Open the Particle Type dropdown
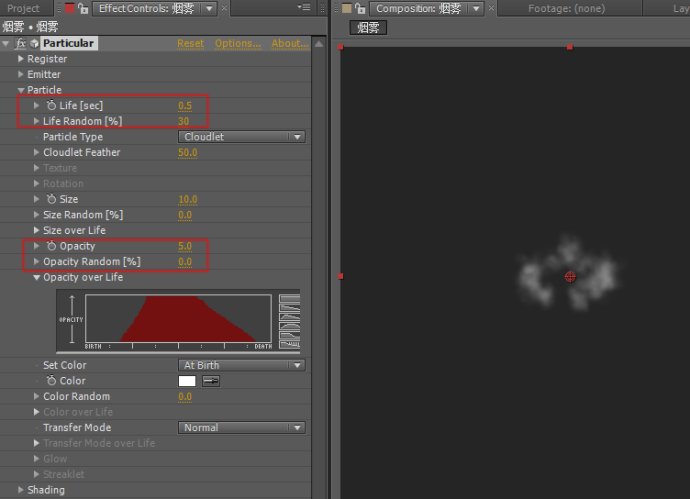Screen dimensions: 690x499 242,137
